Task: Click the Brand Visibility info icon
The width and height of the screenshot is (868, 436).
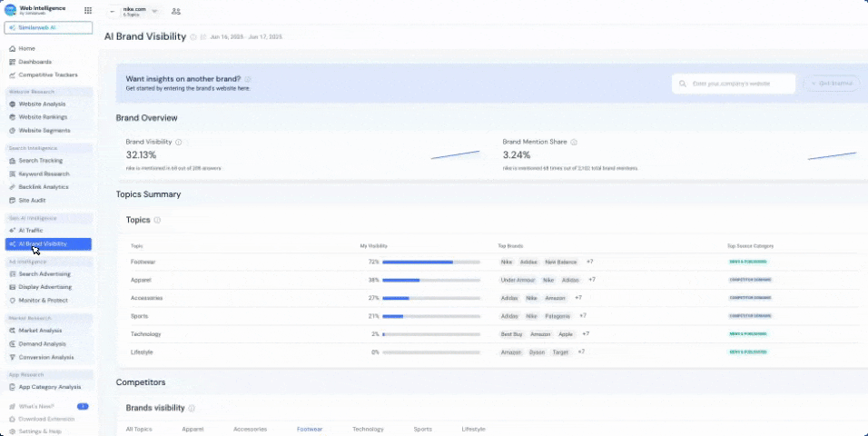Action: click(179, 142)
